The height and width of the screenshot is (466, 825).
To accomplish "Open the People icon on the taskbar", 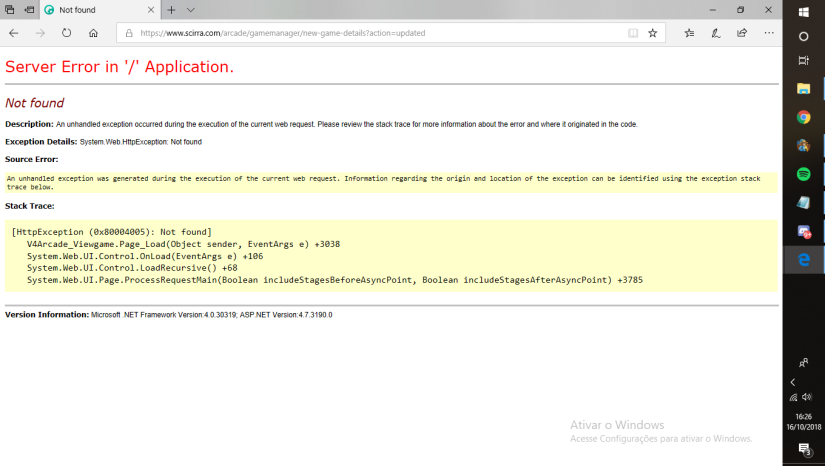I will click(803, 362).
